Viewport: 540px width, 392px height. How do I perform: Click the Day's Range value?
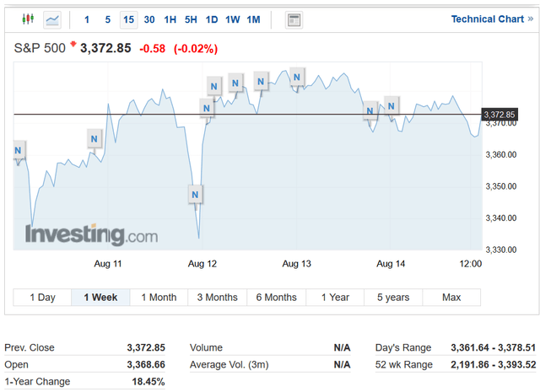[493, 347]
